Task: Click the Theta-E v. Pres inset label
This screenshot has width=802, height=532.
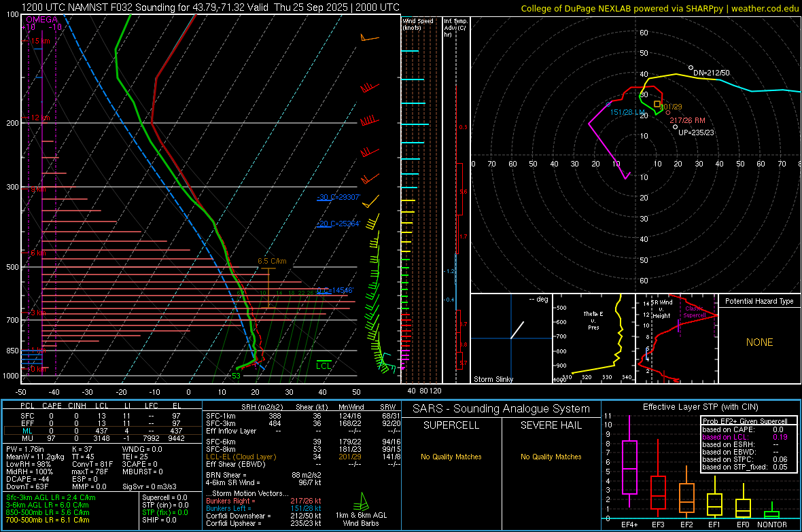Action: pos(593,320)
